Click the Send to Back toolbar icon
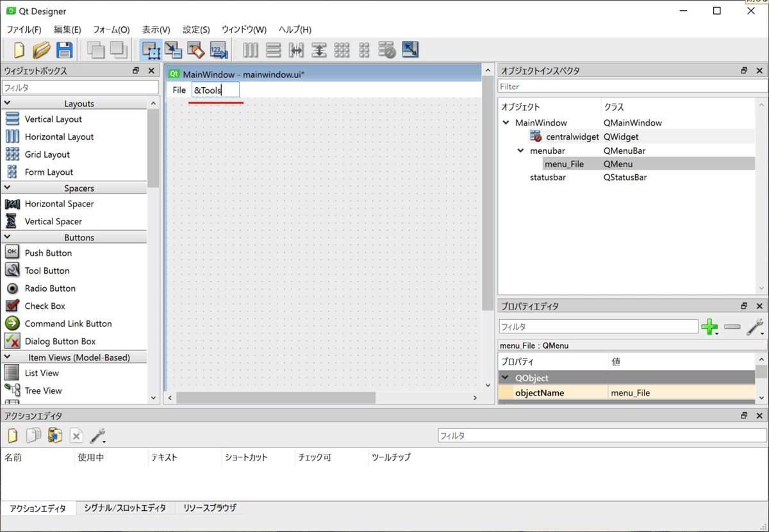This screenshot has height=532, width=769. pos(96,50)
